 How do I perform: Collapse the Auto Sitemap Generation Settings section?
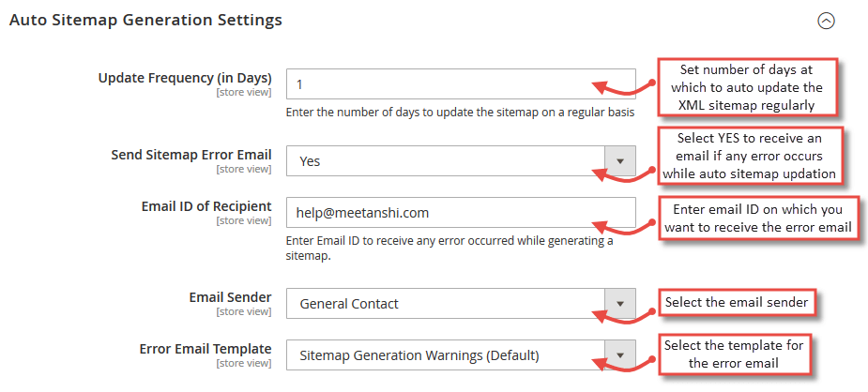pos(826,22)
